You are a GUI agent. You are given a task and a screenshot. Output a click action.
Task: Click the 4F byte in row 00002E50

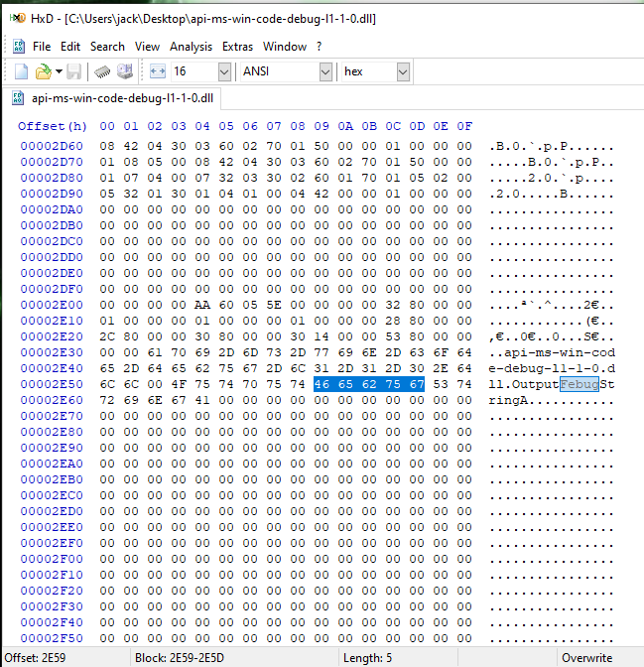pyautogui.click(x=179, y=384)
